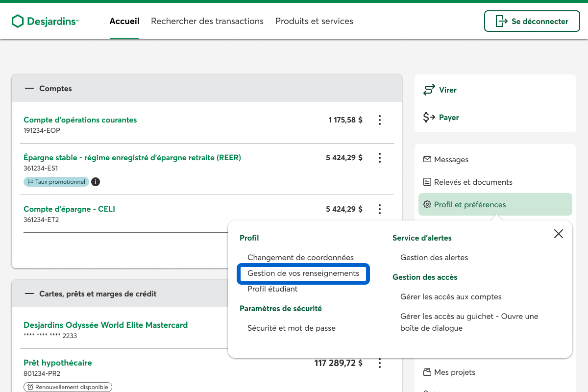
Task: Click the Desjardins logo
Action: tap(45, 21)
